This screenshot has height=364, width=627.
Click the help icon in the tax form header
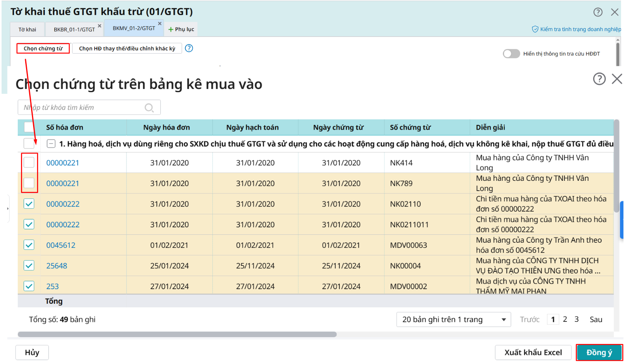[x=597, y=12]
